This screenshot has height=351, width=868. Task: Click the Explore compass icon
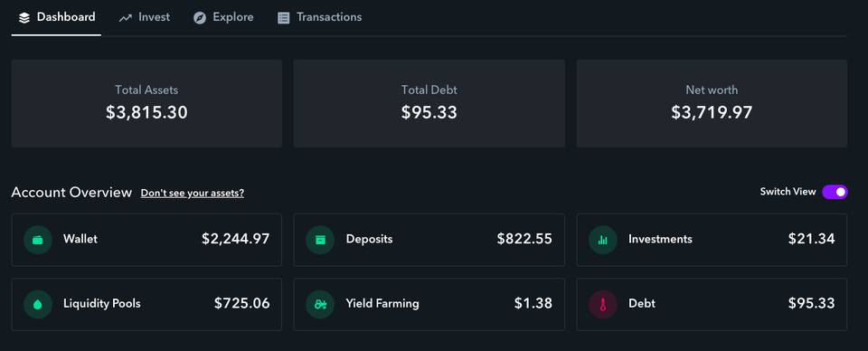point(200,18)
